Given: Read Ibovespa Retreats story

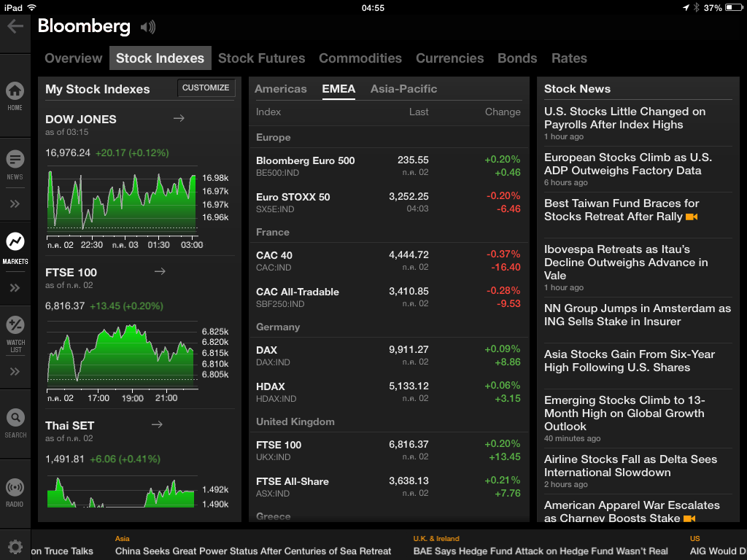Looking at the screenshot, I should [x=638, y=268].
